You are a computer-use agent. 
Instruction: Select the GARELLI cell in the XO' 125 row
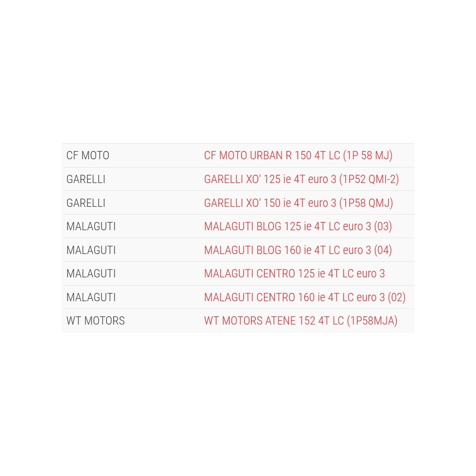click(86, 179)
